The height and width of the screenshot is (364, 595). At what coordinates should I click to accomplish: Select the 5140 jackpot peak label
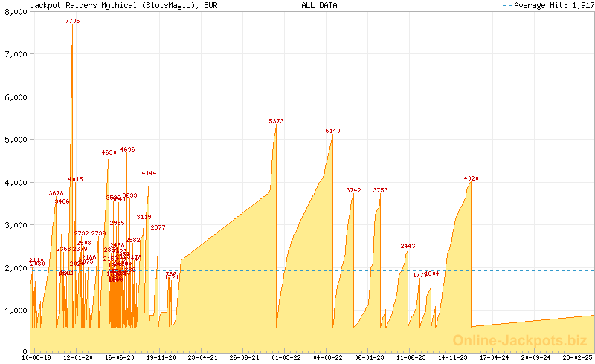(x=332, y=131)
